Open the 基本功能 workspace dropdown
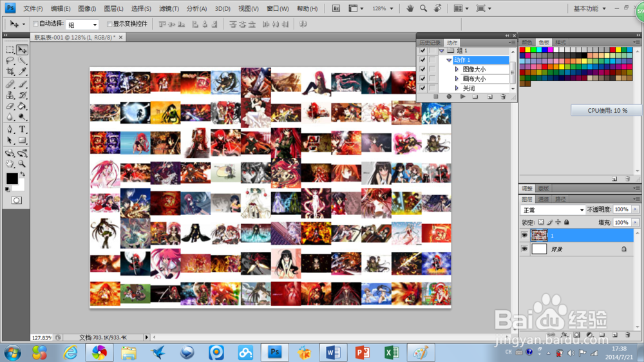The width and height of the screenshot is (644, 362). coord(589,8)
